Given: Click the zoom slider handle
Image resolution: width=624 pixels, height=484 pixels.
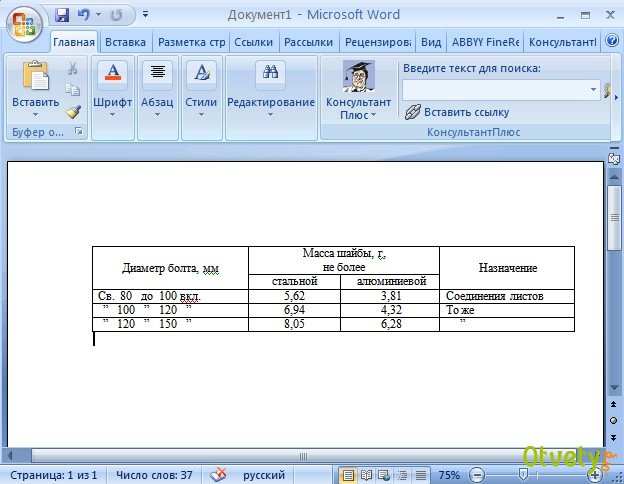Looking at the screenshot, I should point(525,475).
